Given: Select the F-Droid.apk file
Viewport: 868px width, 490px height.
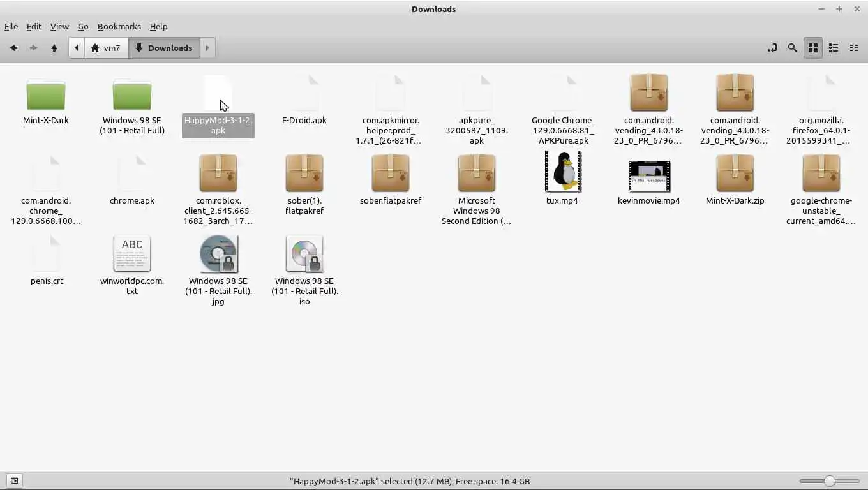Looking at the screenshot, I should coord(304,100).
